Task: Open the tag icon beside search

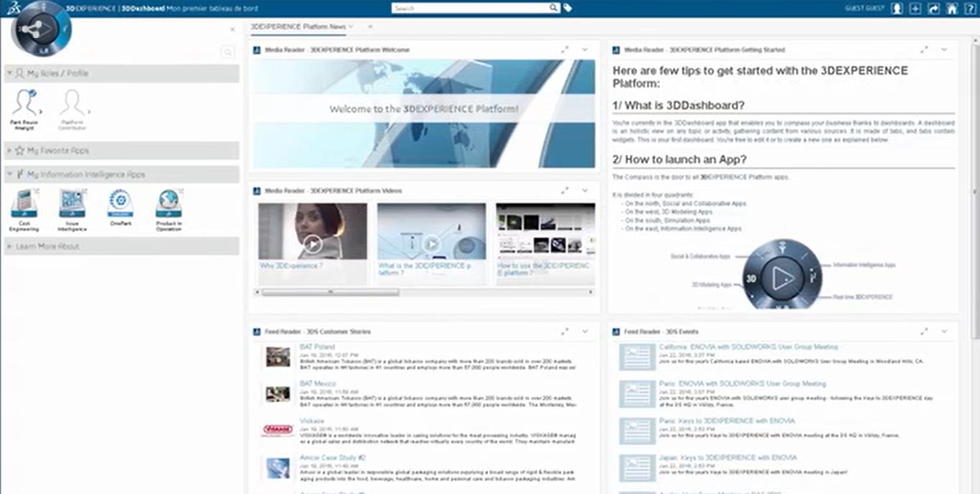Action: pyautogui.click(x=567, y=8)
